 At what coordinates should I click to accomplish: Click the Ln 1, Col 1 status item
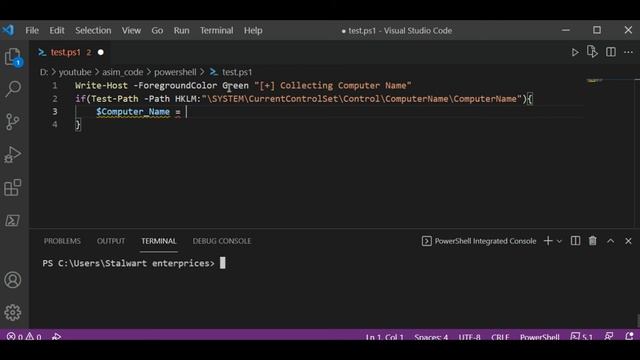point(384,337)
